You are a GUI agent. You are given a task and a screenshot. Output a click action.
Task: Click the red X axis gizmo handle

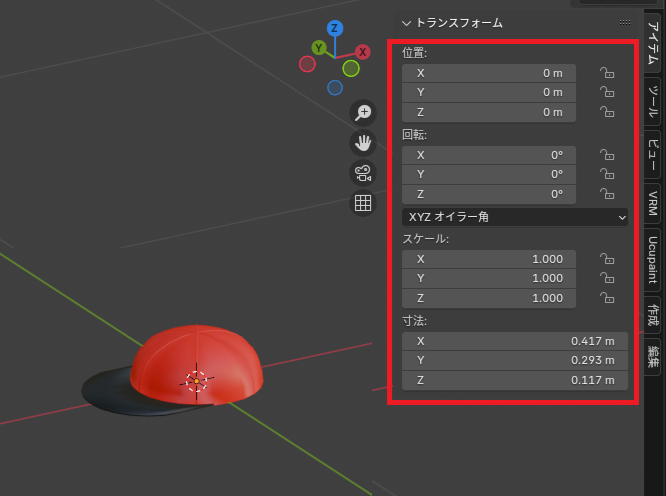362,52
